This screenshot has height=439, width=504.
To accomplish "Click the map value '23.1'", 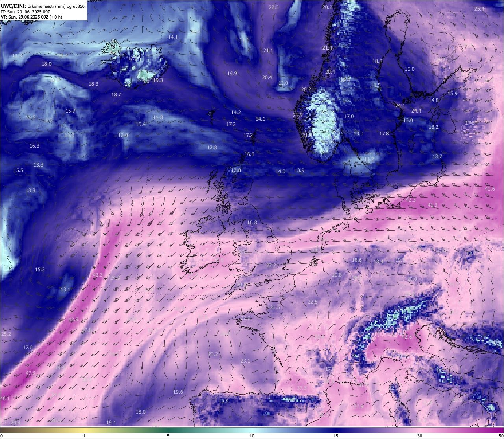I will coord(245,361).
